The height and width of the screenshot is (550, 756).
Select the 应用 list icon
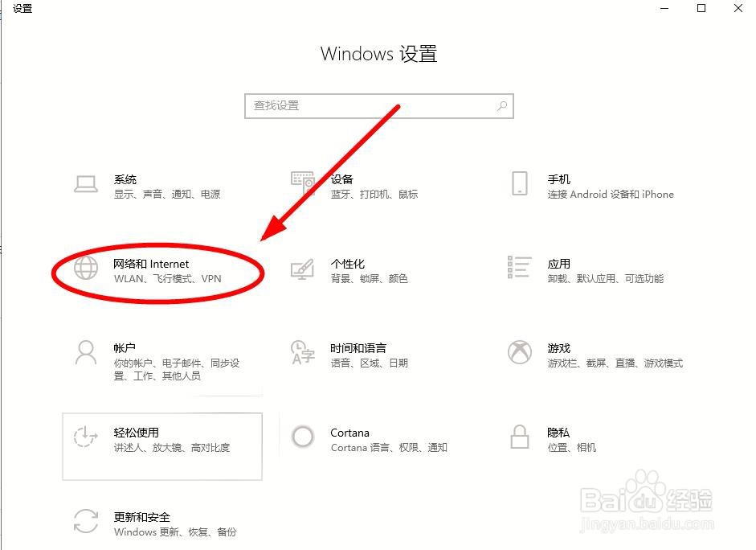pos(519,267)
